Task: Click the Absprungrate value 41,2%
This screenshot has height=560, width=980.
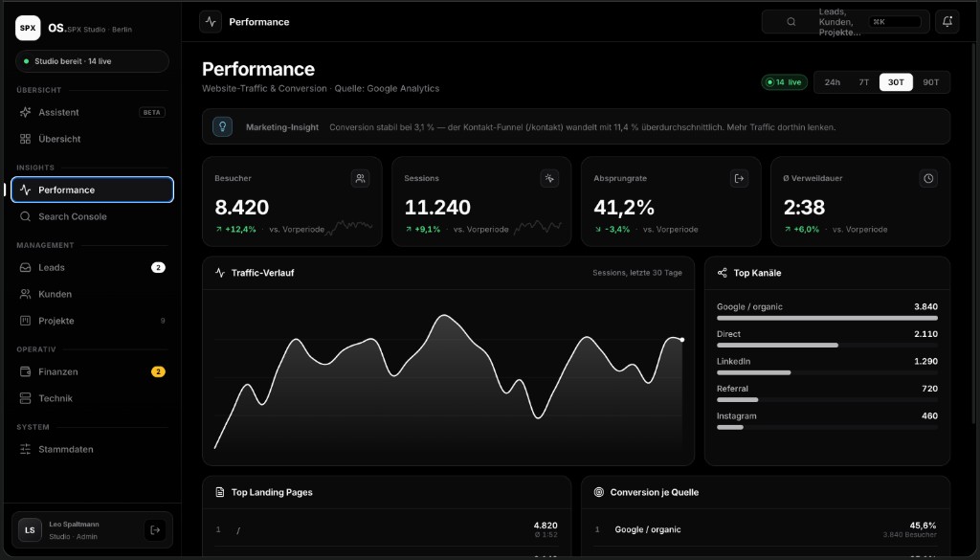Action: click(x=624, y=208)
